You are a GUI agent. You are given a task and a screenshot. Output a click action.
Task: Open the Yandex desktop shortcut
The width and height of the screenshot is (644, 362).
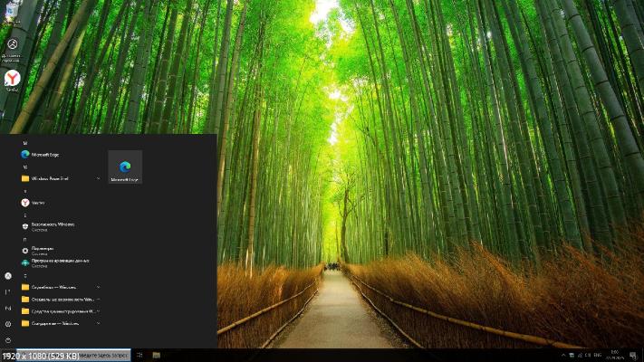pyautogui.click(x=13, y=81)
